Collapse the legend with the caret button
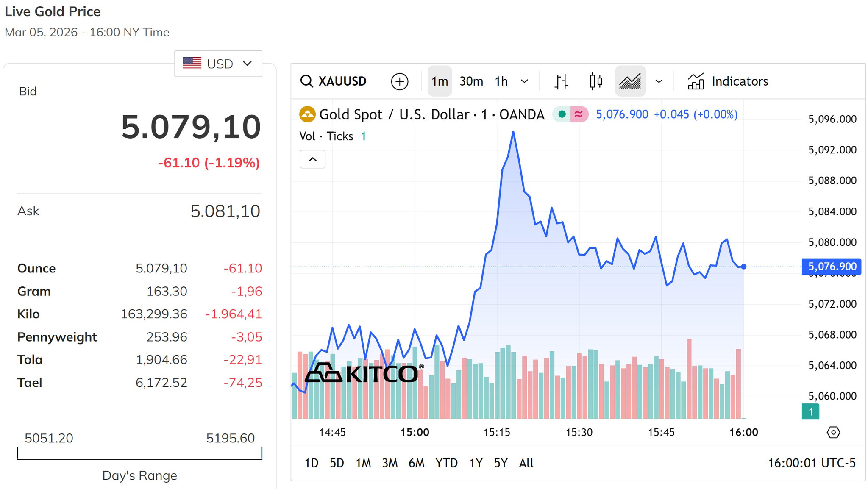The height and width of the screenshot is (489, 868). (x=313, y=159)
